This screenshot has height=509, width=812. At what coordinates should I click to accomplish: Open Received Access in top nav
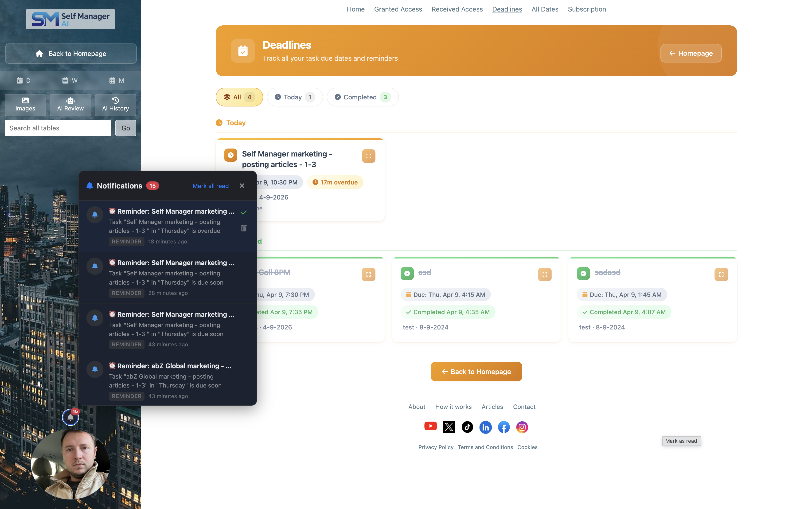coord(457,9)
